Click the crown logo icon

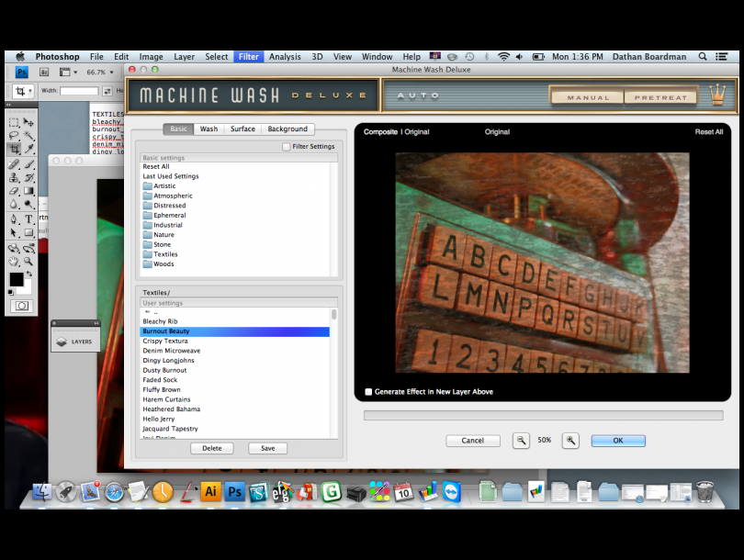[716, 95]
